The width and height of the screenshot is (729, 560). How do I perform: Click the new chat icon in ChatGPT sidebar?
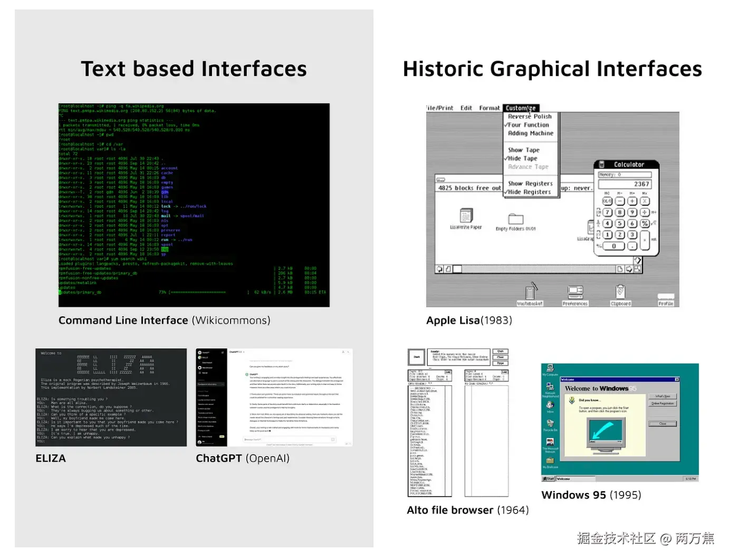coord(223,352)
